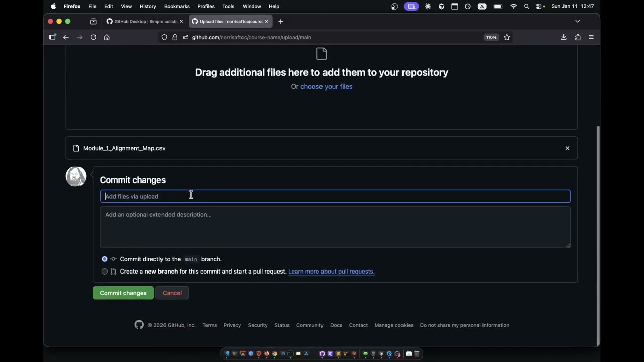Open the Security footer link

click(258, 325)
